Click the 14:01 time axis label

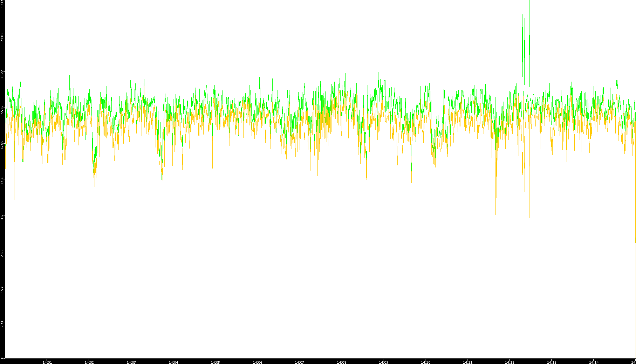47,362
